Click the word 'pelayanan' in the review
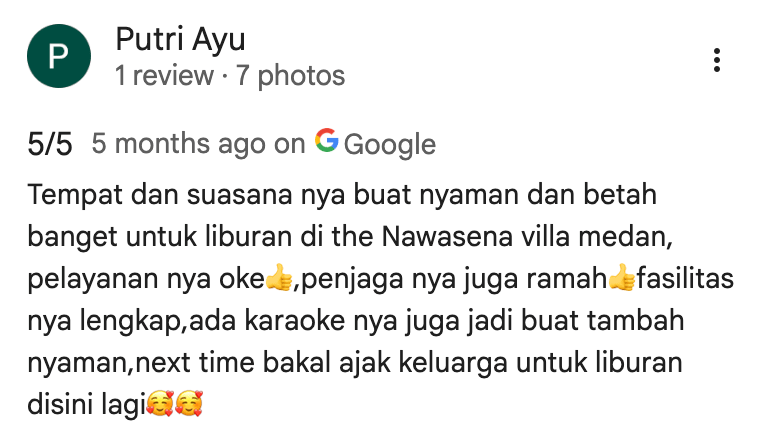The height and width of the screenshot is (440, 768). tap(93, 280)
